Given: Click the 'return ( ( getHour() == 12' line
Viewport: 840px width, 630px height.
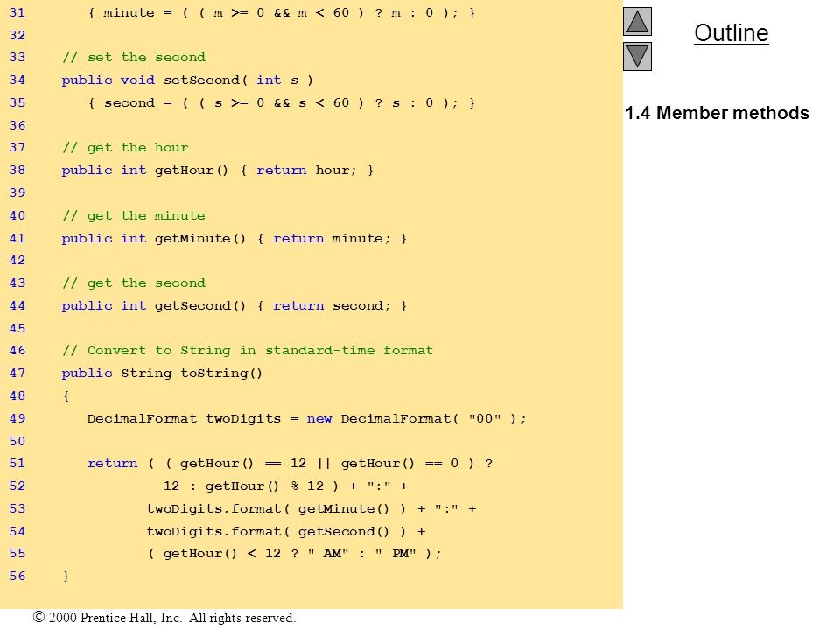Looking at the screenshot, I should click(290, 464).
